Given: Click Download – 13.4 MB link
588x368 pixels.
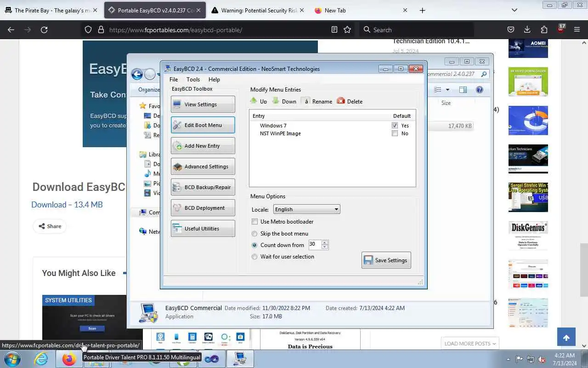Looking at the screenshot, I should 67,205.
